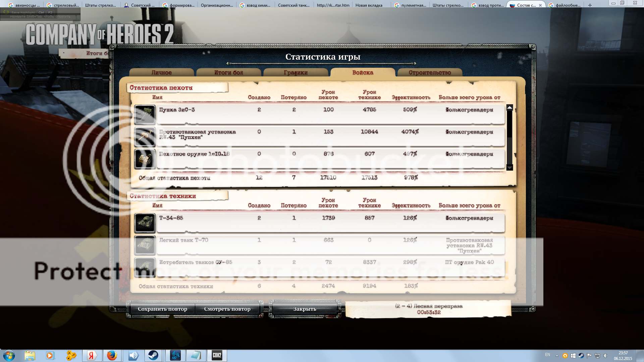Viewport: 644px width, 362px height.
Task: Open Steam from the taskbar
Action: pos(153,356)
